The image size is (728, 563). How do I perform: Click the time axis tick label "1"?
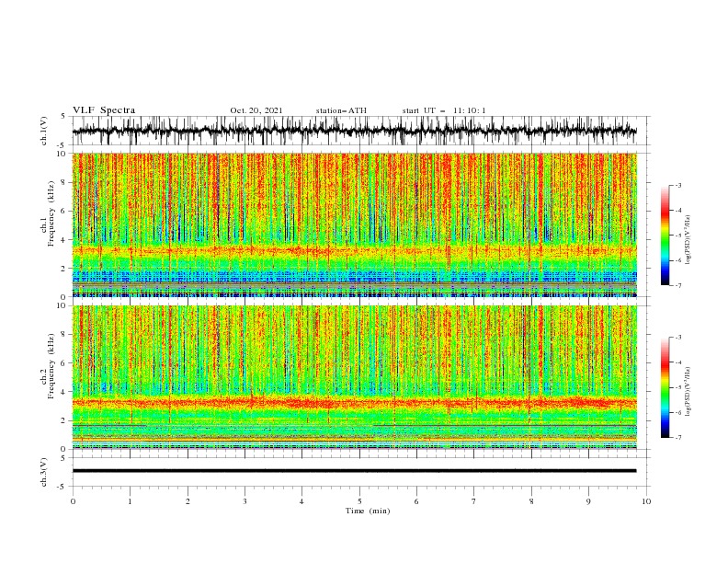coord(130,501)
